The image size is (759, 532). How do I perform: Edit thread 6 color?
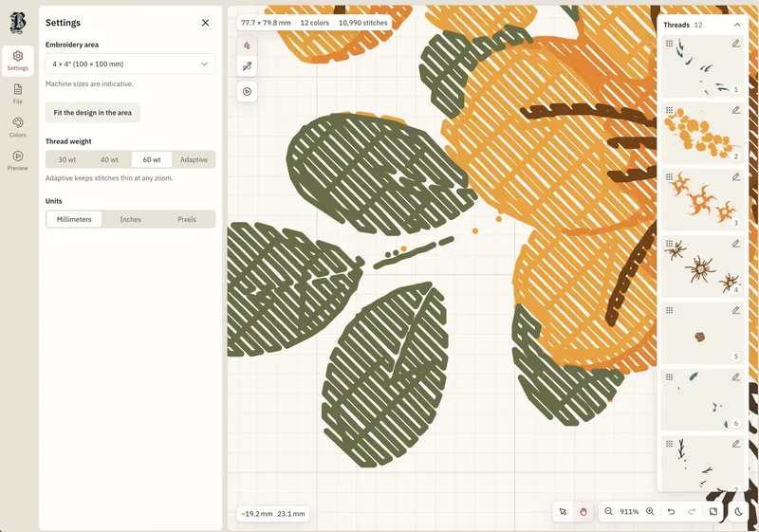[736, 376]
